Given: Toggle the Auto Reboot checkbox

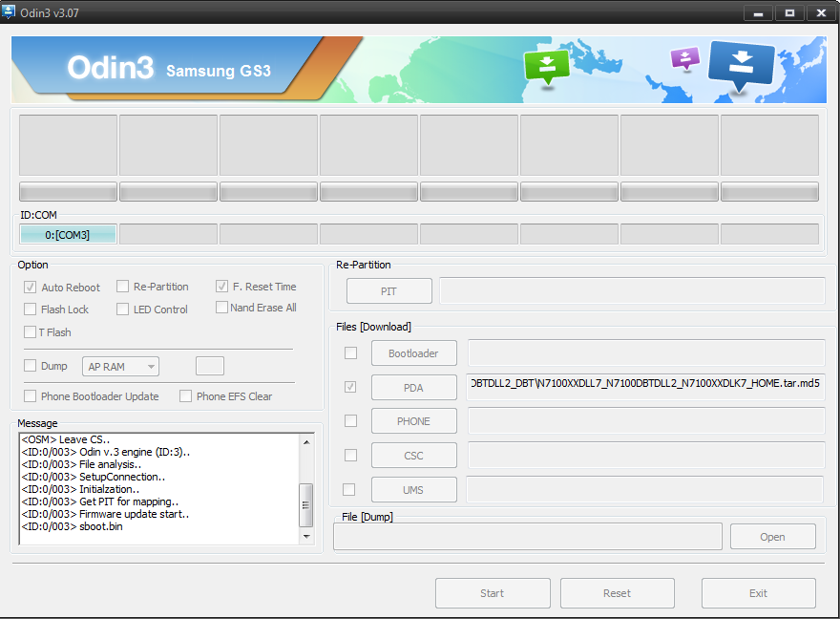Looking at the screenshot, I should (x=30, y=288).
